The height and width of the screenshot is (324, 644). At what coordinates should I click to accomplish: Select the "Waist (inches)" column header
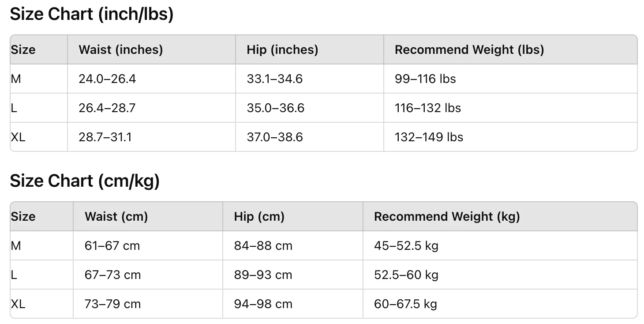click(x=120, y=50)
